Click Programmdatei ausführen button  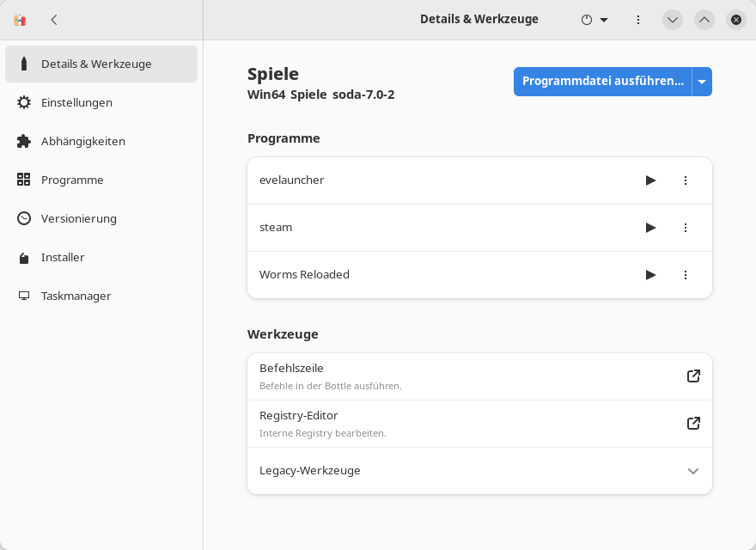pyautogui.click(x=602, y=82)
